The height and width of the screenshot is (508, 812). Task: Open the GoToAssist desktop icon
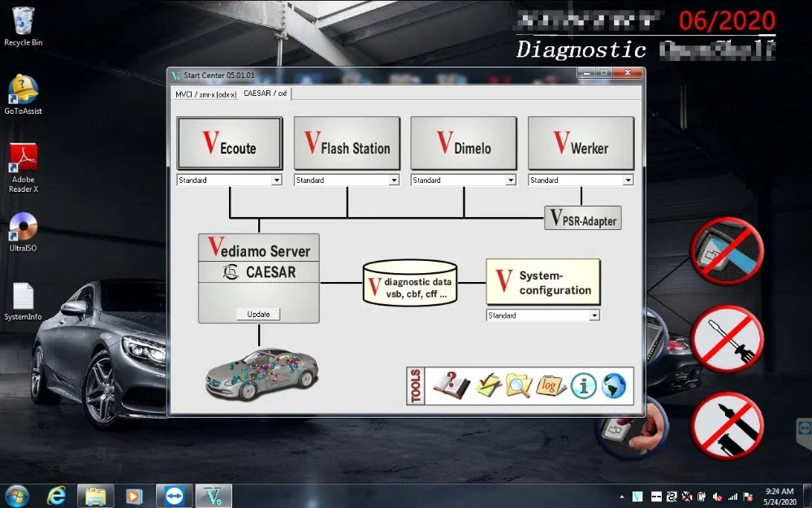[x=23, y=94]
